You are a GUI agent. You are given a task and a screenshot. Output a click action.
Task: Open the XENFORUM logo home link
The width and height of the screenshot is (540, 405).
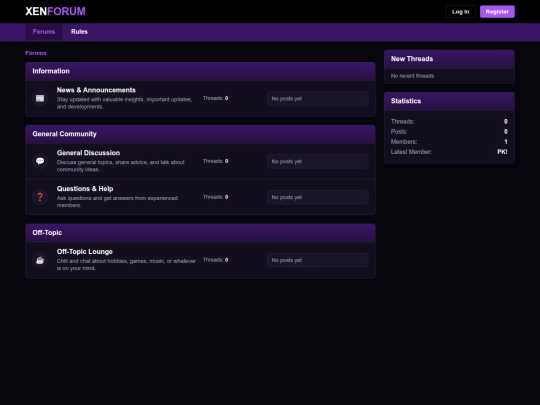click(55, 11)
